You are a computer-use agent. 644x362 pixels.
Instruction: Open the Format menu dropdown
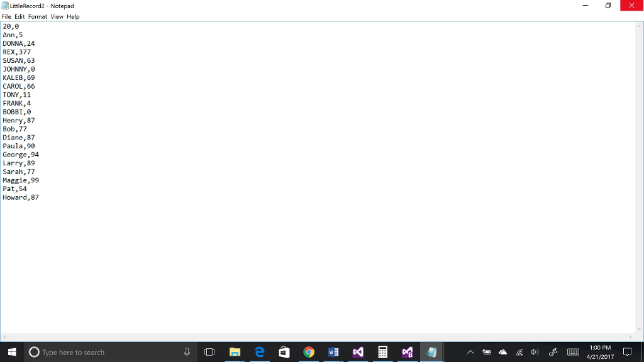coord(37,16)
